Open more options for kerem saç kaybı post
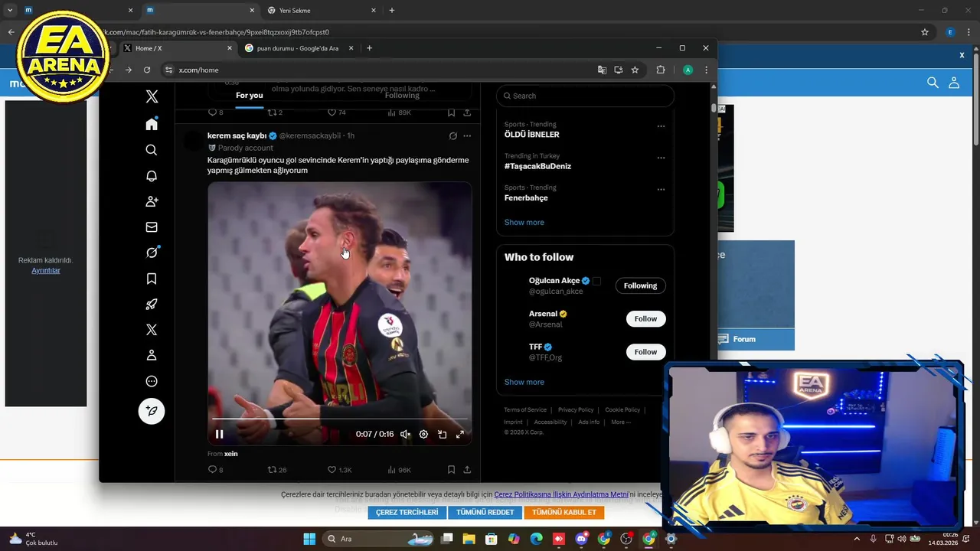Viewport: 980px width, 551px height. [467, 135]
